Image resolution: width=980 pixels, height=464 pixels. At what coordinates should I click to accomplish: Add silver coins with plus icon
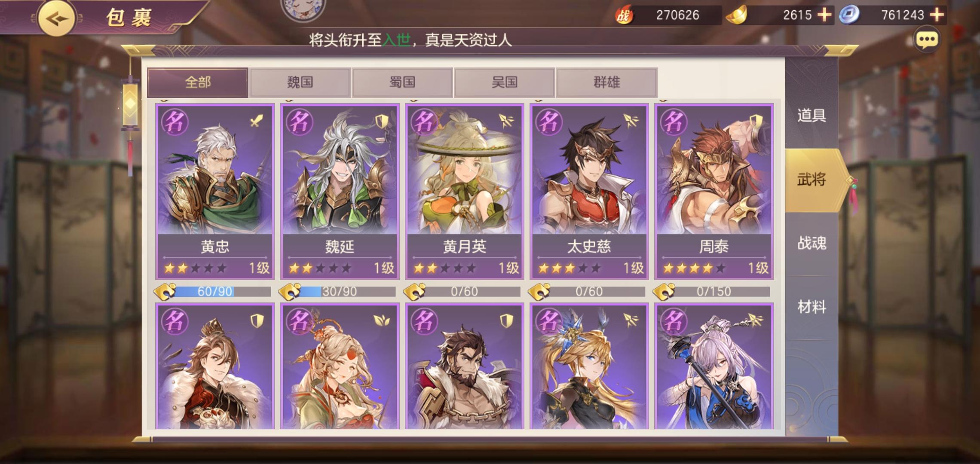pos(937,15)
